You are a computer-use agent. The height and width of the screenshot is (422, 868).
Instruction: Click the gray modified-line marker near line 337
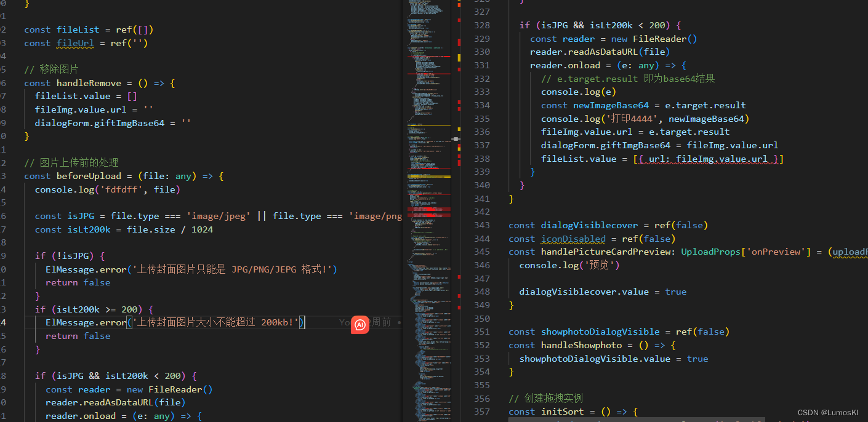click(x=456, y=140)
